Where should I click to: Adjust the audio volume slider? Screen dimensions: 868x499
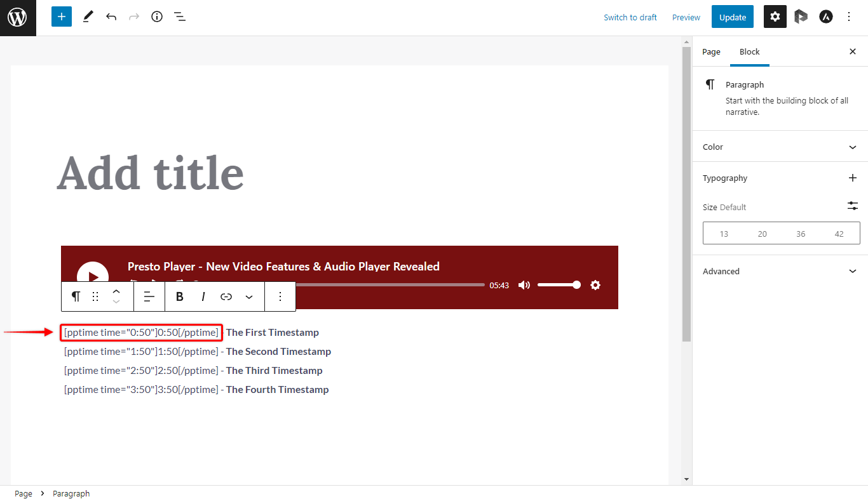(559, 285)
